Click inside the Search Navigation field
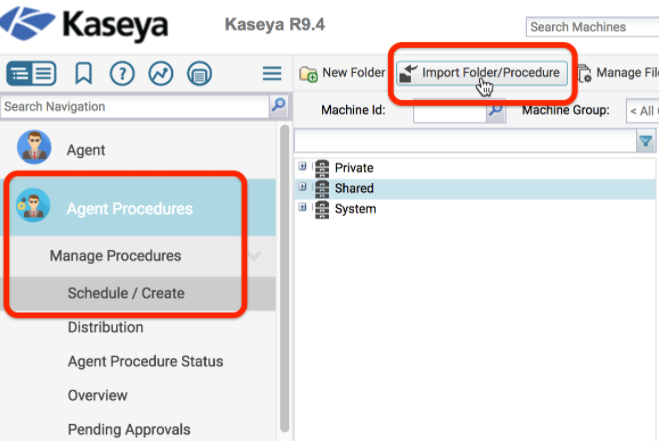Image resolution: width=659 pixels, height=441 pixels. pos(134,107)
